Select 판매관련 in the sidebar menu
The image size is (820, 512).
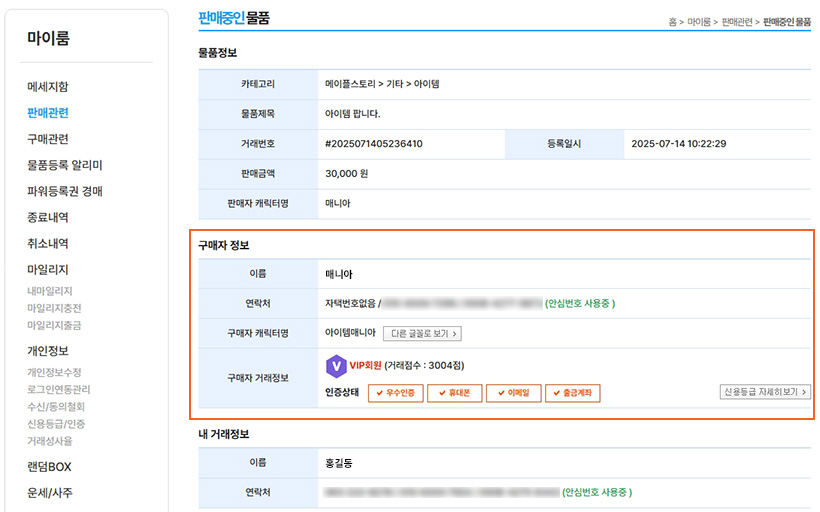click(48, 113)
